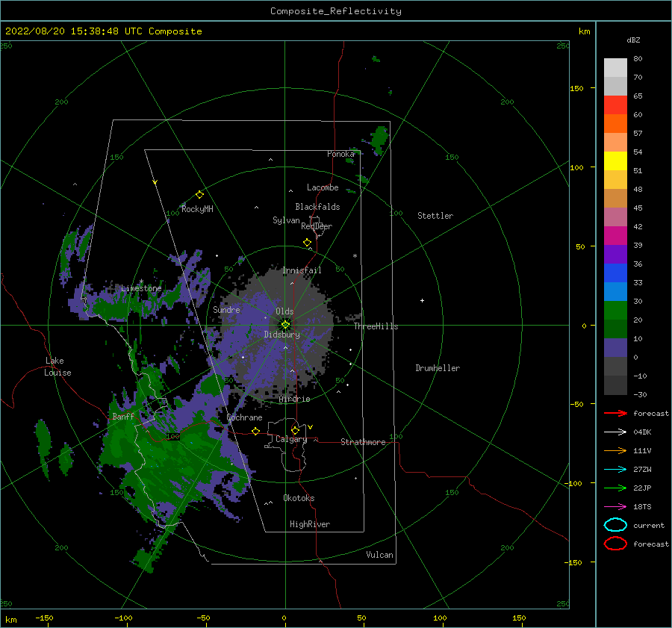Click the 18TS legend text
Viewport: 672px width, 628px height.
(x=642, y=507)
